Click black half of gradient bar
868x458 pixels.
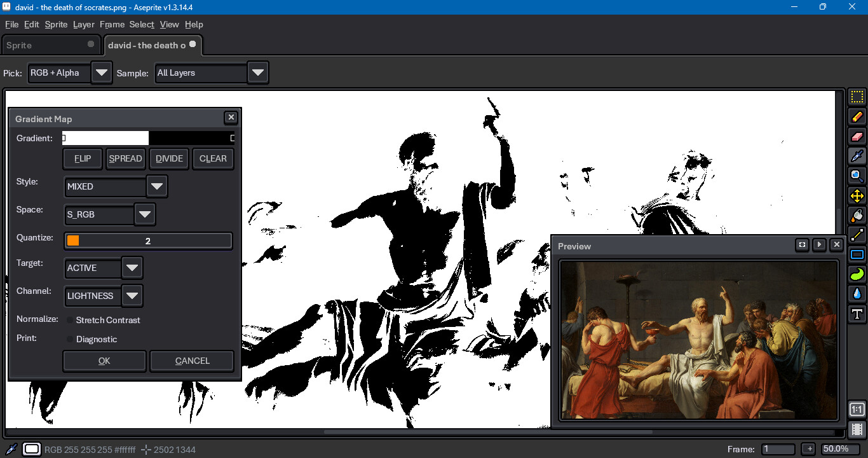click(191, 138)
